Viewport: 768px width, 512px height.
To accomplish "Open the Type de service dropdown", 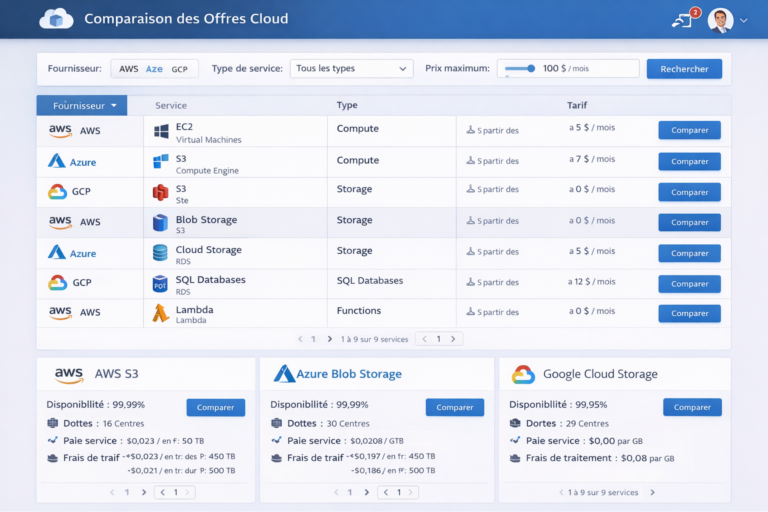I will click(x=351, y=69).
